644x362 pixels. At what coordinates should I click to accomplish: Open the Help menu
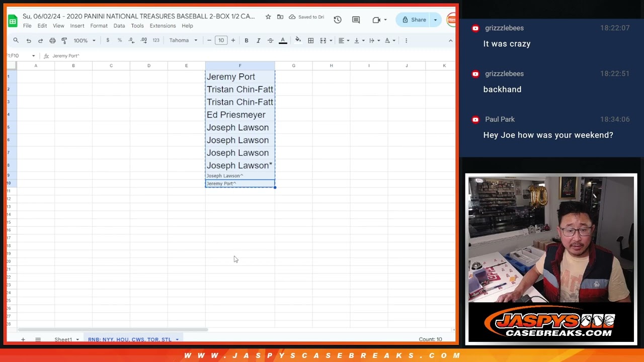(x=187, y=26)
